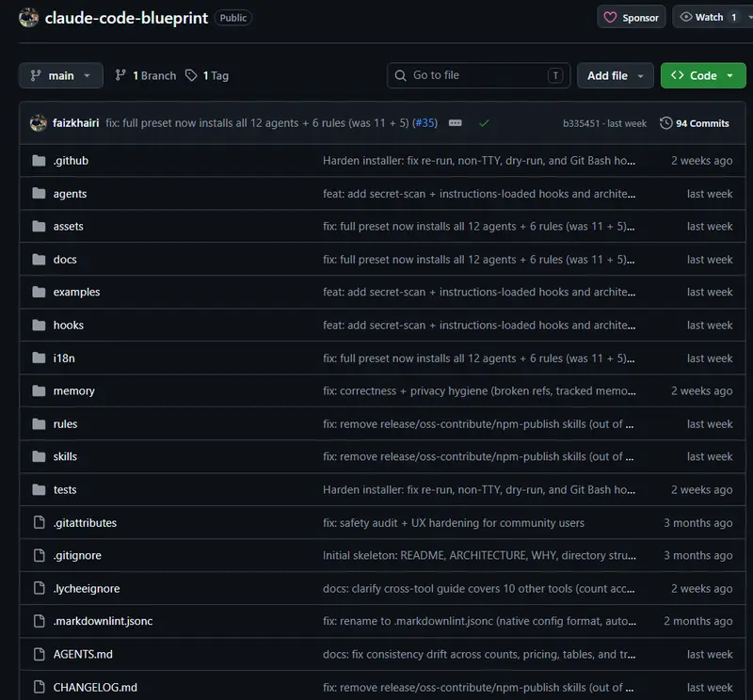Click the Go to file search field
The width and height of the screenshot is (753, 700).
(478, 75)
